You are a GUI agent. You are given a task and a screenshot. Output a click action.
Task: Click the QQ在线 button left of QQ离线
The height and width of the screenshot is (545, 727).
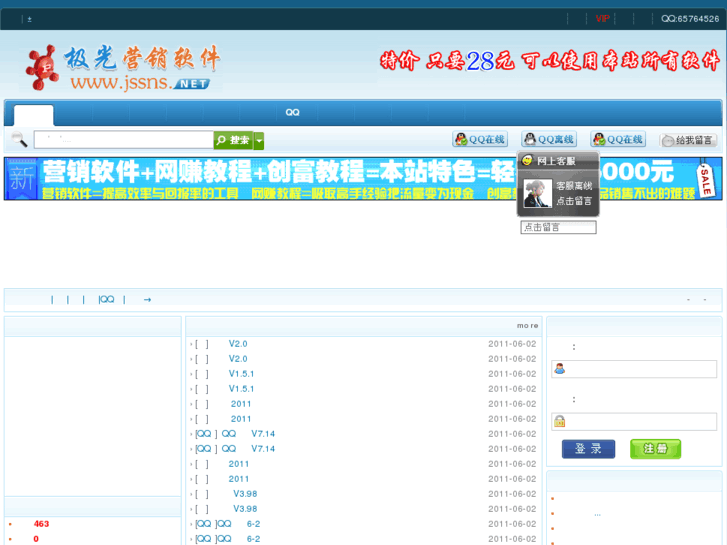point(480,139)
